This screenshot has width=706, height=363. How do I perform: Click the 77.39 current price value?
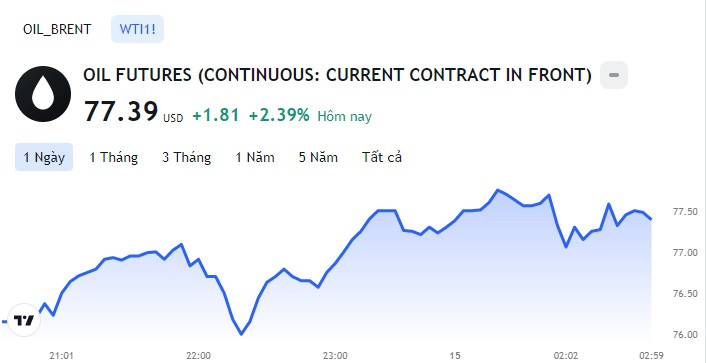point(121,111)
